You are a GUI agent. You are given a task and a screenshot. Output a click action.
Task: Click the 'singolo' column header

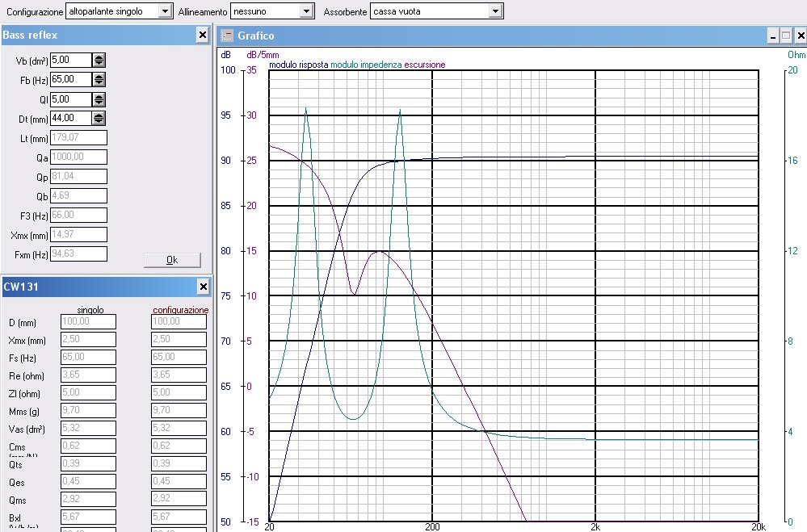tap(90, 310)
